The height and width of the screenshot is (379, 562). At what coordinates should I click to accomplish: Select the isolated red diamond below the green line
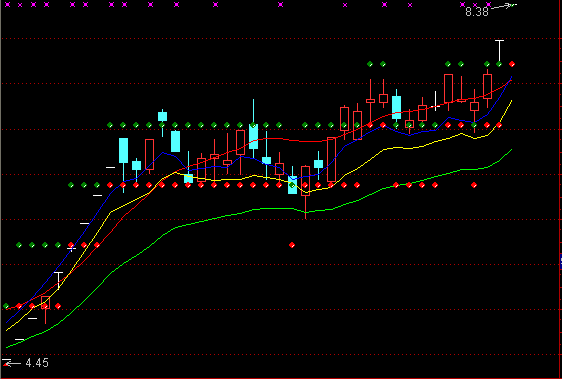(292, 245)
